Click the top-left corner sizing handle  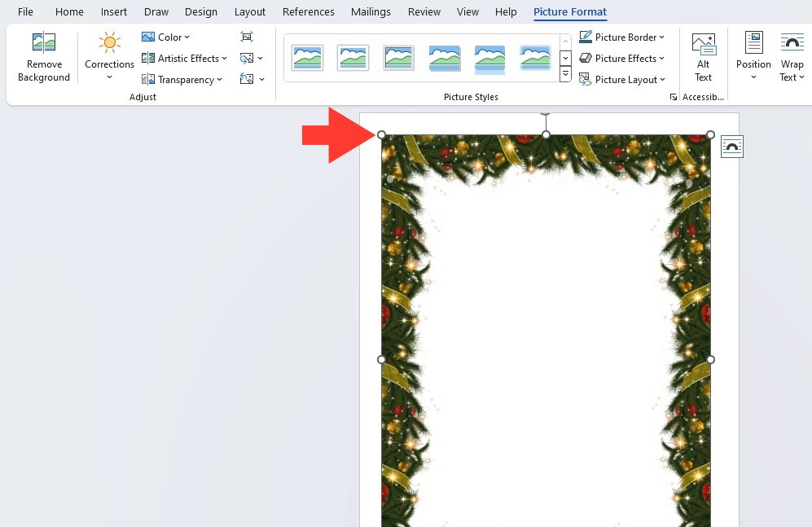pos(382,134)
